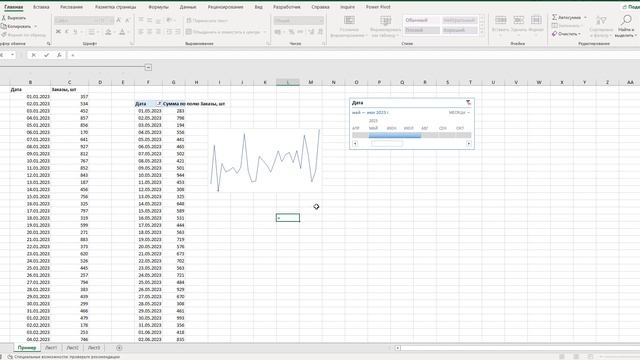The image size is (640, 360).
Task: Open the Разработчик ribbon tab
Action: pyautogui.click(x=287, y=7)
